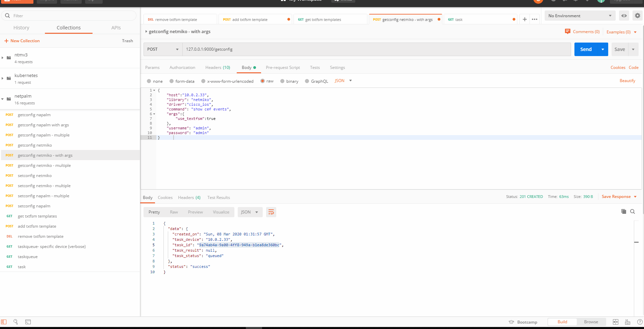Click the Send button
644x329 pixels.
click(586, 49)
